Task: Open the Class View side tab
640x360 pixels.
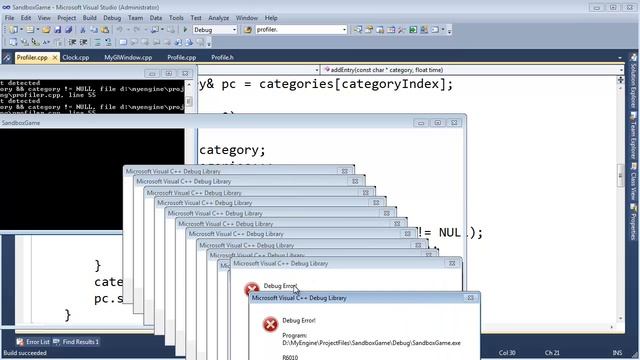Action: click(633, 182)
